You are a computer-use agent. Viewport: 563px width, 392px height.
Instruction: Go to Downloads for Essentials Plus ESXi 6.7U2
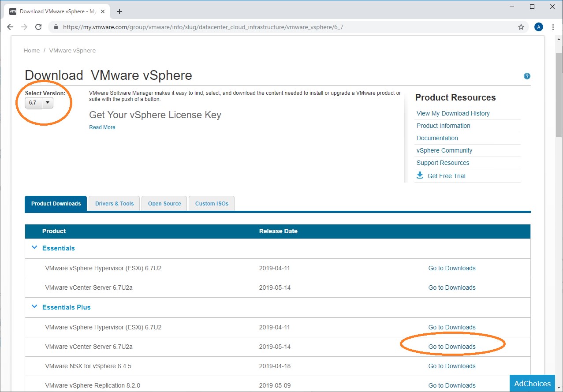pyautogui.click(x=452, y=327)
